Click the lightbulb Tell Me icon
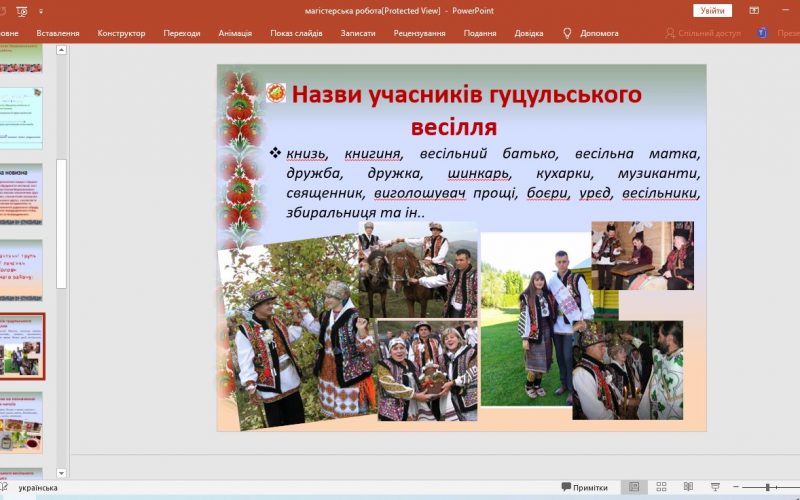Screen dimensions: 800x500 (x=567, y=33)
